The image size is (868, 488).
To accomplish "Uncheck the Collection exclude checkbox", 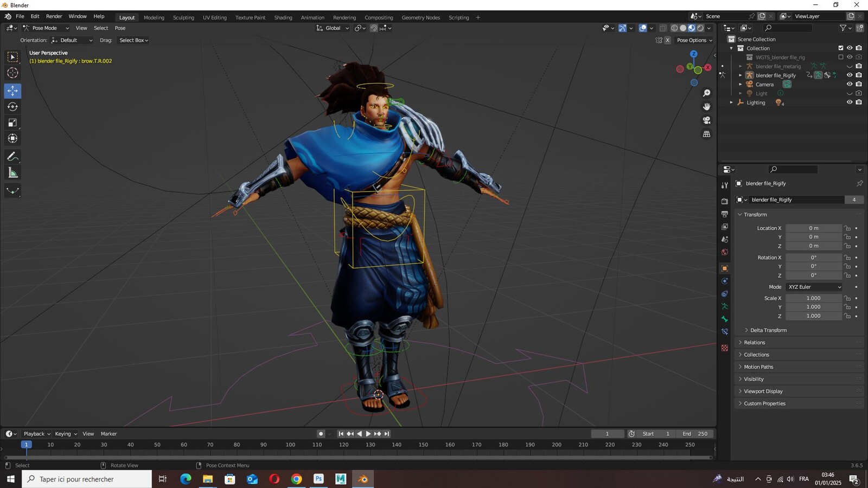I will [x=841, y=48].
